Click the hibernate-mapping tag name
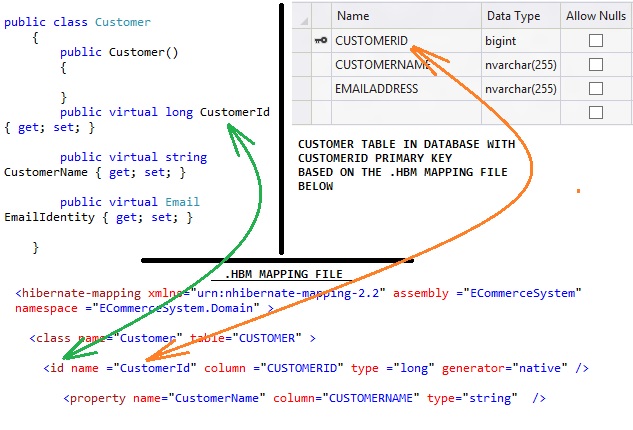 coord(81,293)
